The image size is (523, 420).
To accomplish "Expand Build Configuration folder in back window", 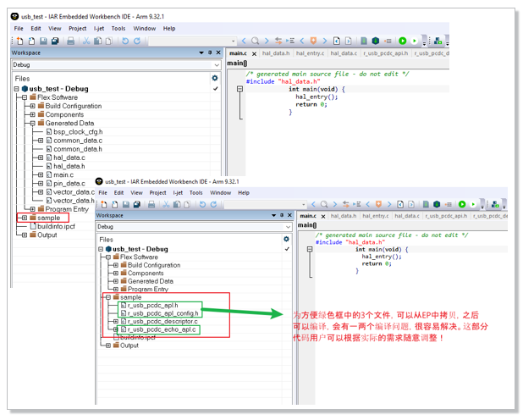I will coord(32,106).
